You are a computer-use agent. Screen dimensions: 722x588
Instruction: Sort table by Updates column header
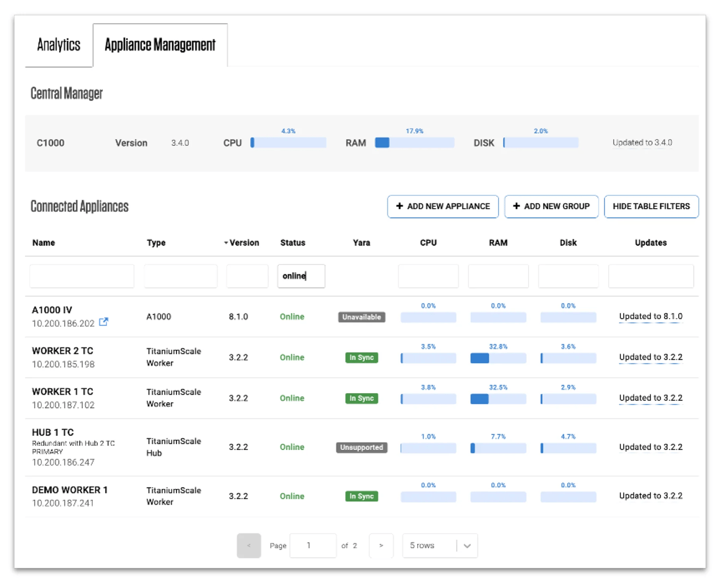[x=651, y=243]
